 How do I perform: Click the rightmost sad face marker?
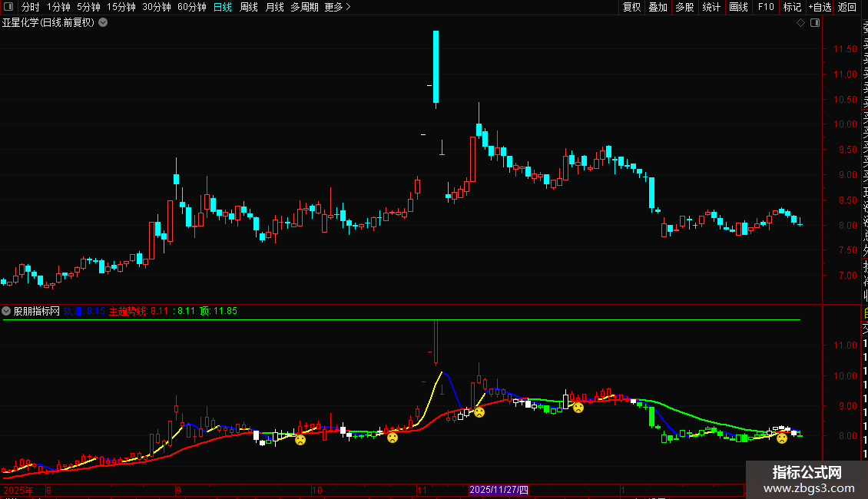782,438
